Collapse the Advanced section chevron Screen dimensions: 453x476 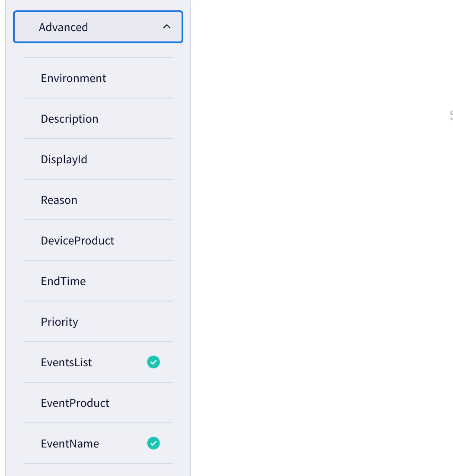(166, 27)
